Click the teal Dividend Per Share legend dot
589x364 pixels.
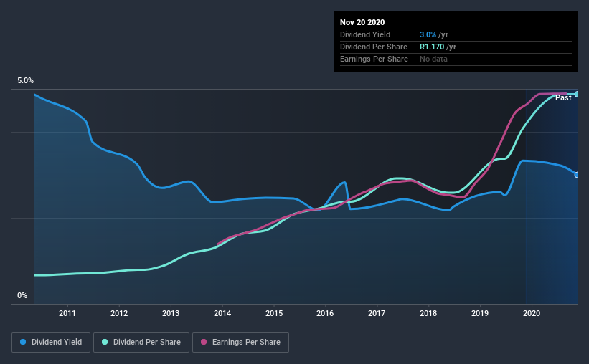pyautogui.click(x=105, y=342)
